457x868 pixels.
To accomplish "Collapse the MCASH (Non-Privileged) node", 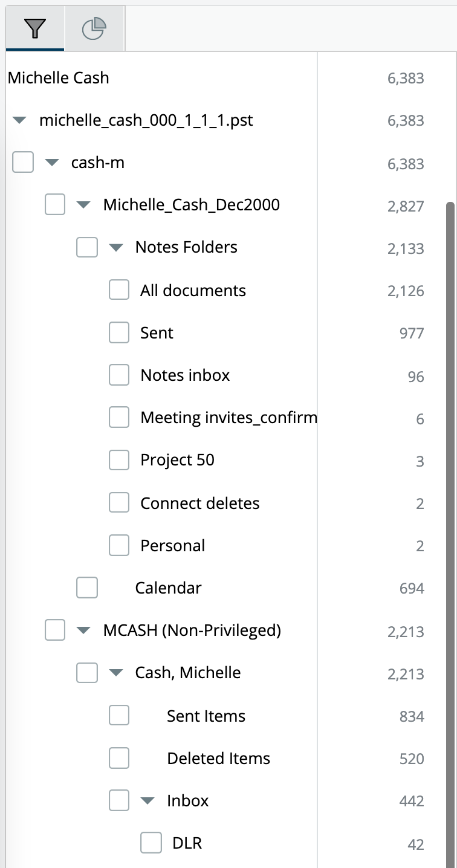I will tap(83, 630).
